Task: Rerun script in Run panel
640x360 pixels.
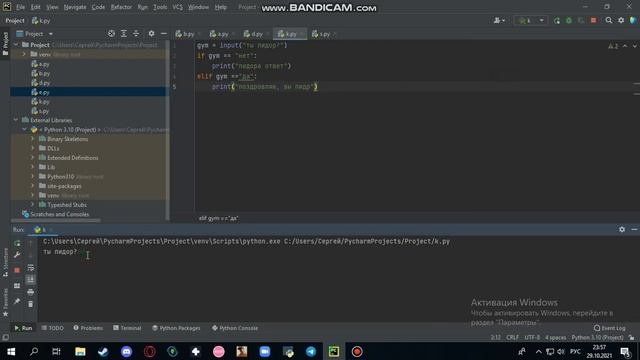Action: [x=17, y=243]
